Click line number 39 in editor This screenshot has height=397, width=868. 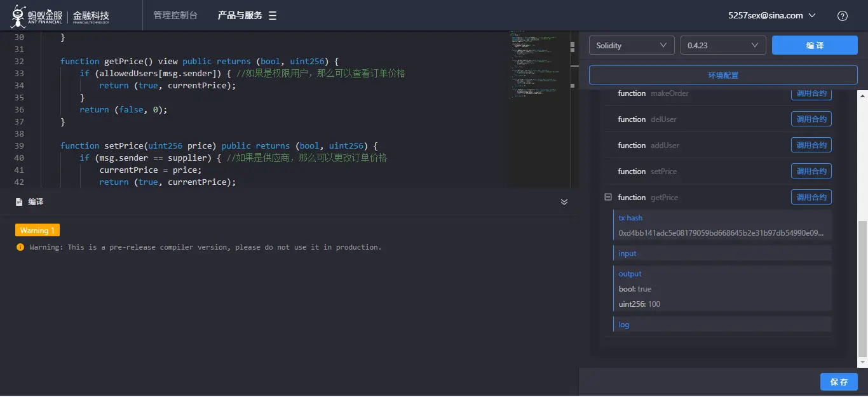18,145
